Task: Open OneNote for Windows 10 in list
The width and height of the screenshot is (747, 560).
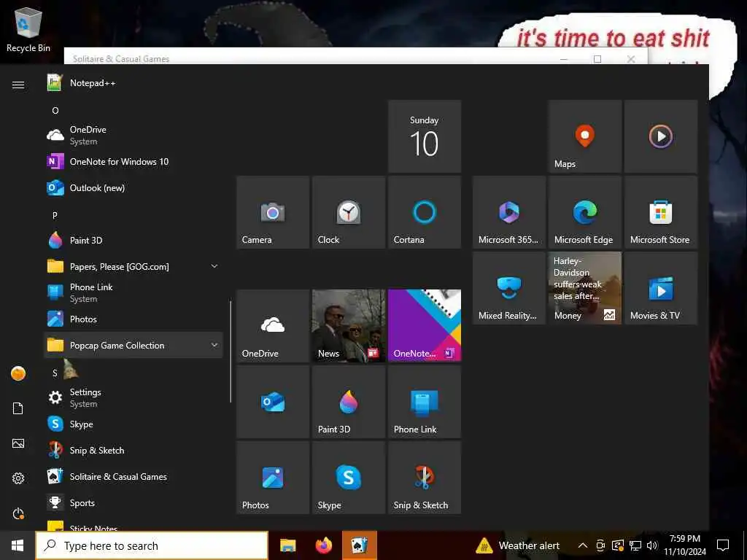Action: pyautogui.click(x=133, y=161)
